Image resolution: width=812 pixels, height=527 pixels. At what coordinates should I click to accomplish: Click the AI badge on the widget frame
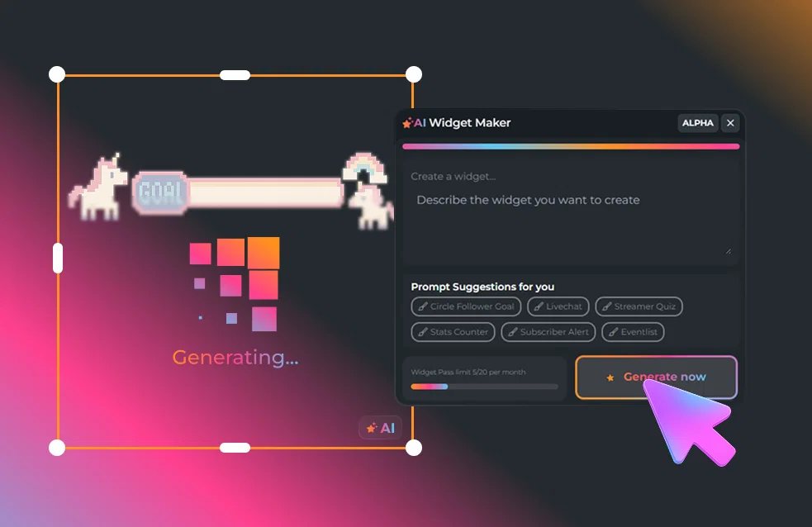[x=381, y=428]
